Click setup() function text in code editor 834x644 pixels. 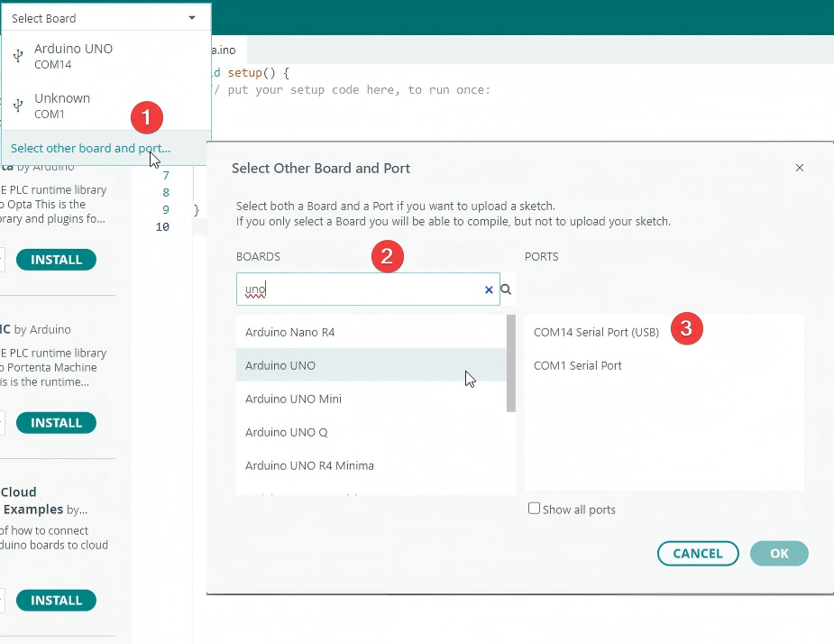click(x=250, y=73)
